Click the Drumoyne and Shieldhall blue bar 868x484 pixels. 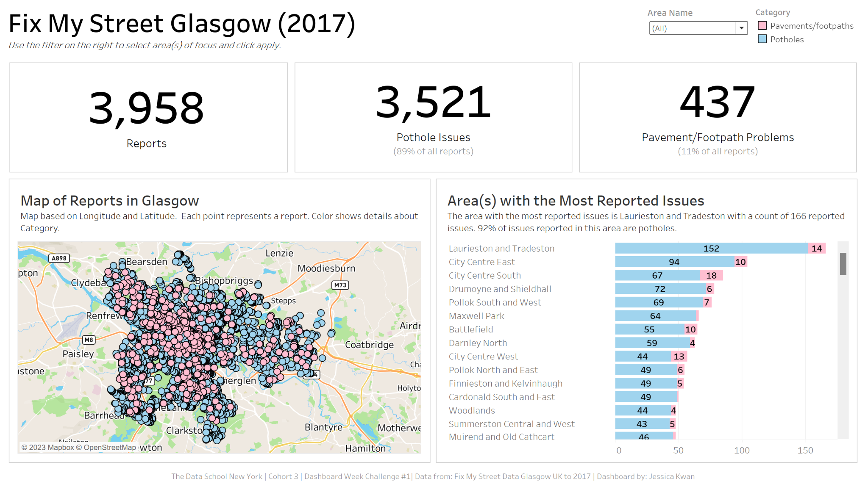pos(660,289)
